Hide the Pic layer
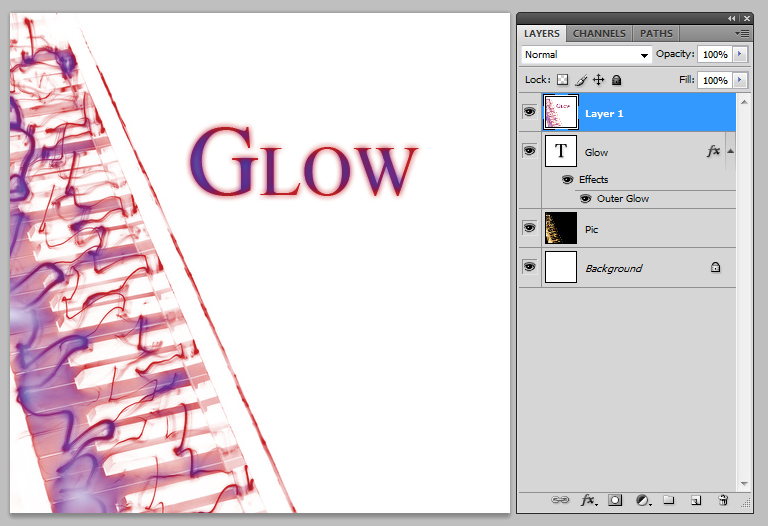 [529, 228]
